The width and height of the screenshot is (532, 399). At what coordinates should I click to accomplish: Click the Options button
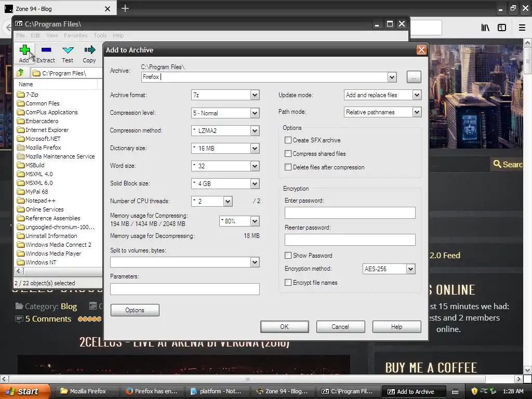click(135, 310)
